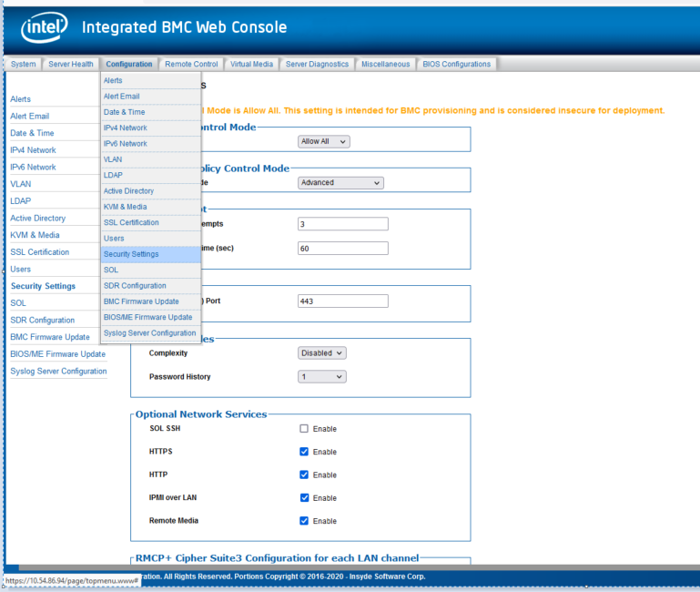Choose IPv4 Network in dropdown menu
The width and height of the screenshot is (700, 592).
(x=151, y=128)
